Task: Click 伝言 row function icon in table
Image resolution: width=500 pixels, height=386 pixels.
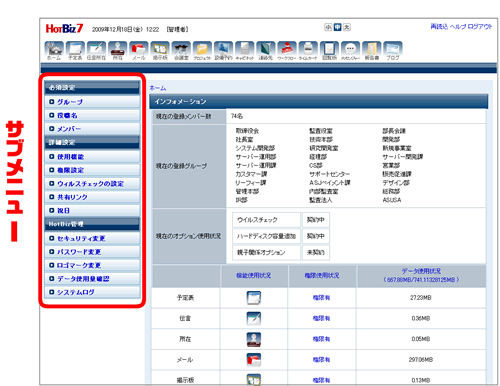Action: [x=254, y=318]
